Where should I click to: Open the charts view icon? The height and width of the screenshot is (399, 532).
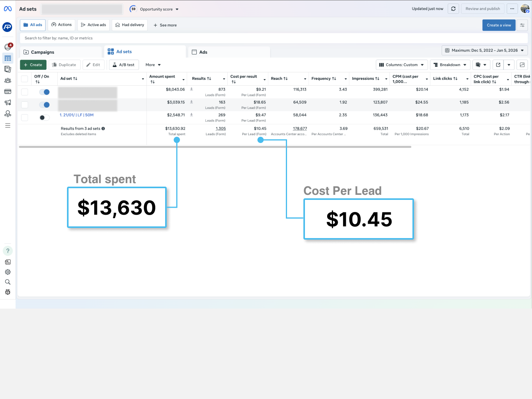coord(522,65)
